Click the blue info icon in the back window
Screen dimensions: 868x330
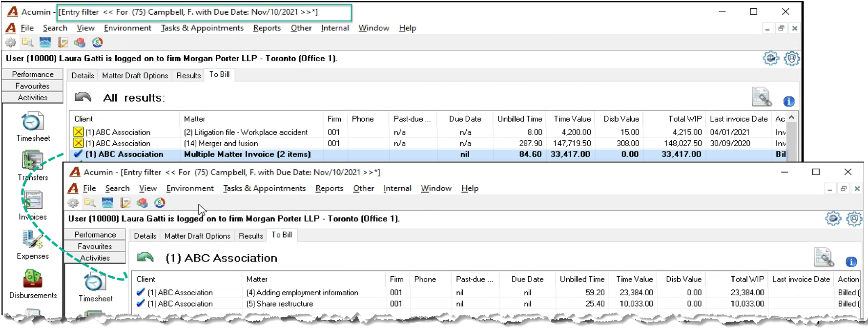tap(789, 101)
